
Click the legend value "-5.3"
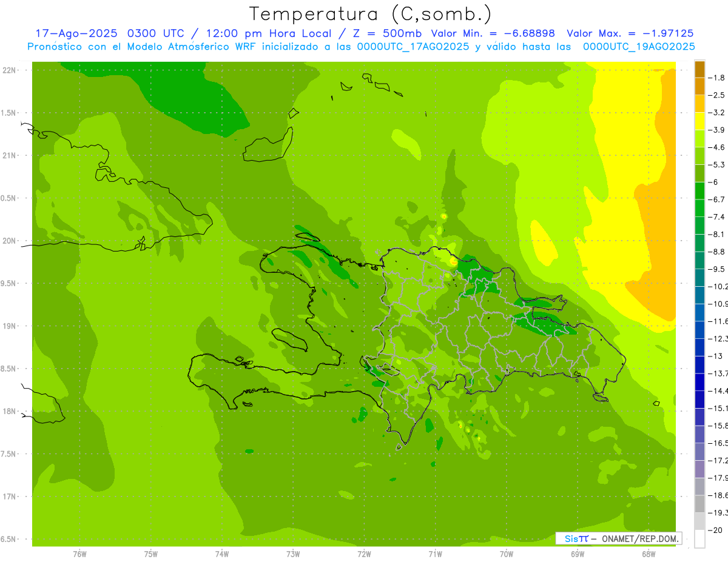pyautogui.click(x=717, y=165)
